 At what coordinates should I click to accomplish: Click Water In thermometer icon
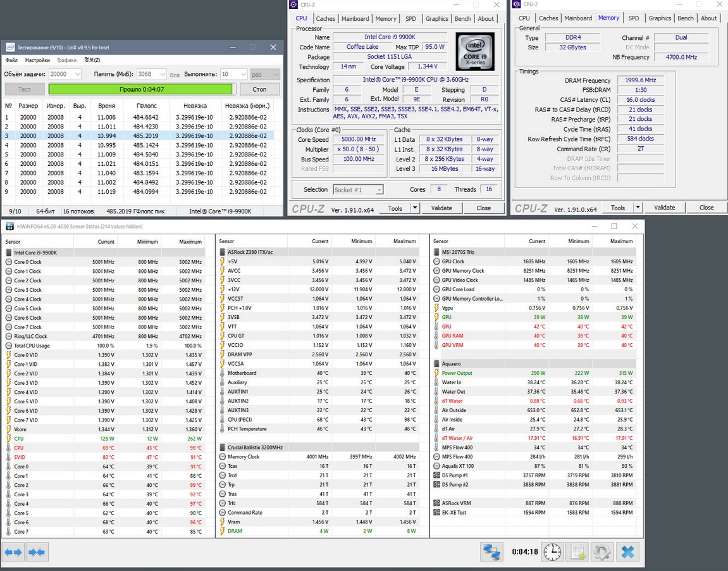tap(436, 382)
